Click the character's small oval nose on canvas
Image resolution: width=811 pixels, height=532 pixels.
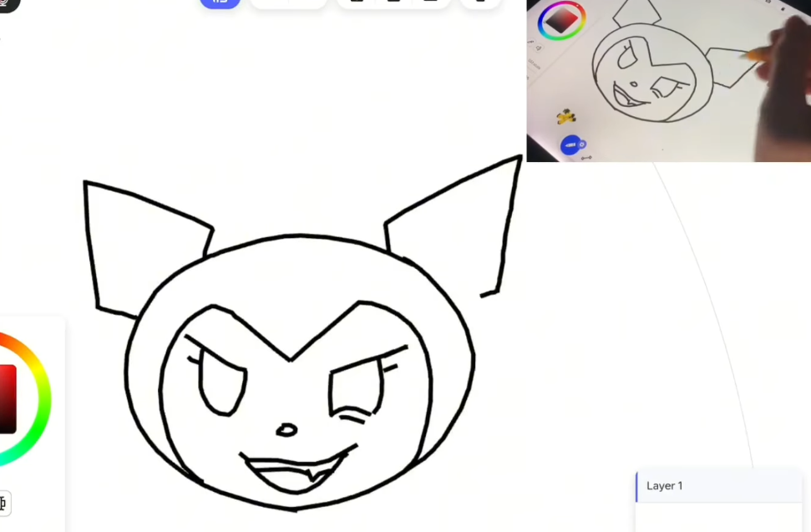tap(286, 430)
